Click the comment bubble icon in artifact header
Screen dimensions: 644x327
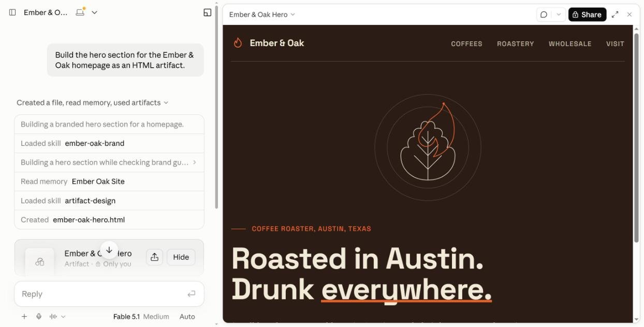tap(544, 14)
